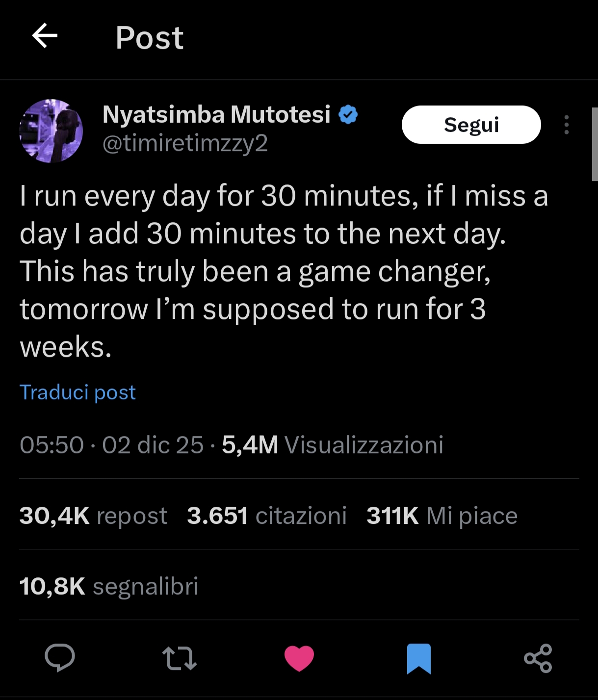The height and width of the screenshot is (700, 598).
Task: Toggle the pink heart like icon
Action: tap(299, 658)
